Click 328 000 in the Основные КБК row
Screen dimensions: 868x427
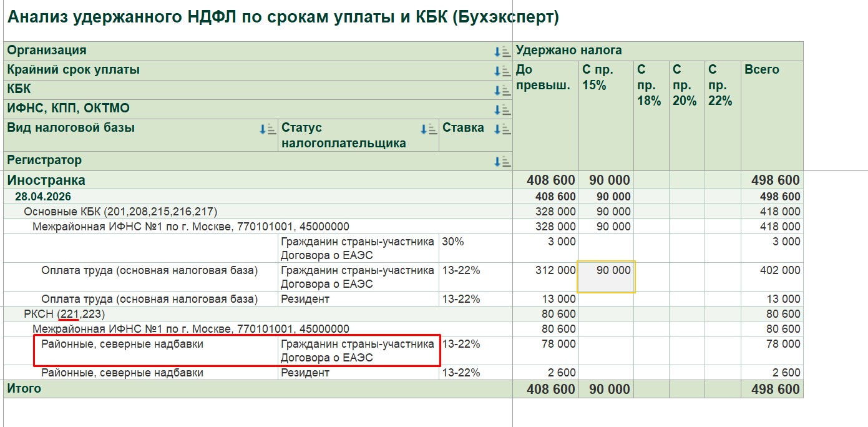tap(546, 212)
